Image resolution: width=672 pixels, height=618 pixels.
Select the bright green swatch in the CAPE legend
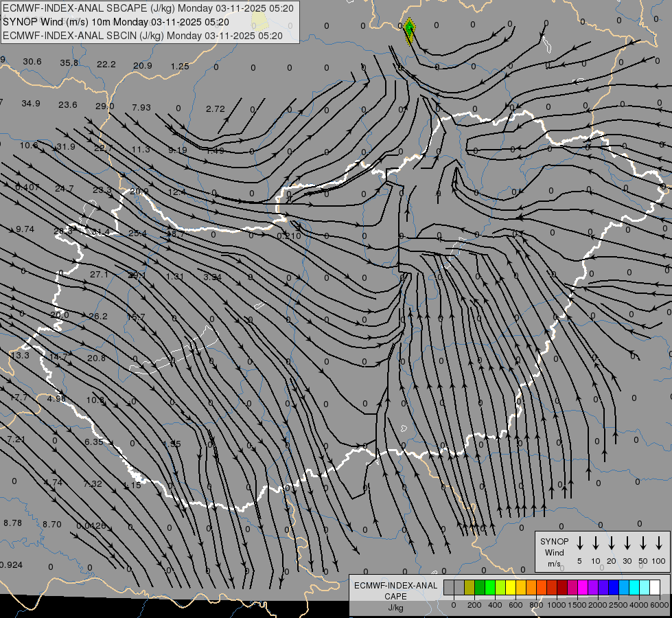coord(490,587)
